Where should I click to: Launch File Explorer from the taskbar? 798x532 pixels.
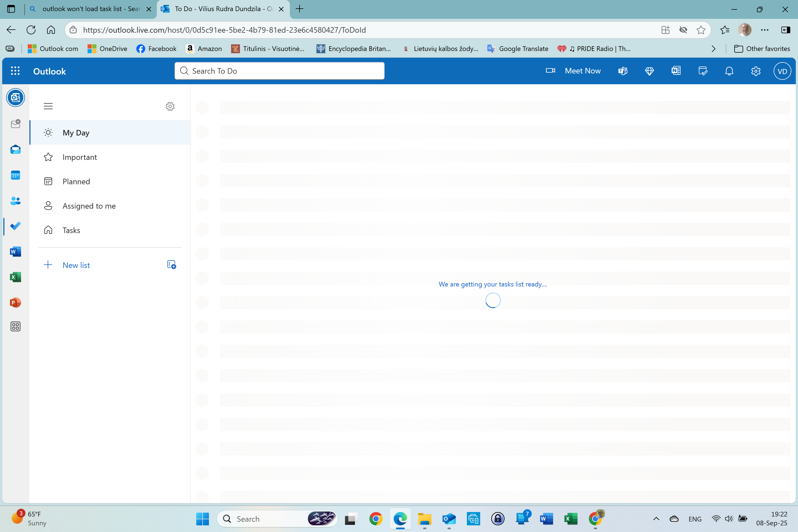(x=424, y=519)
